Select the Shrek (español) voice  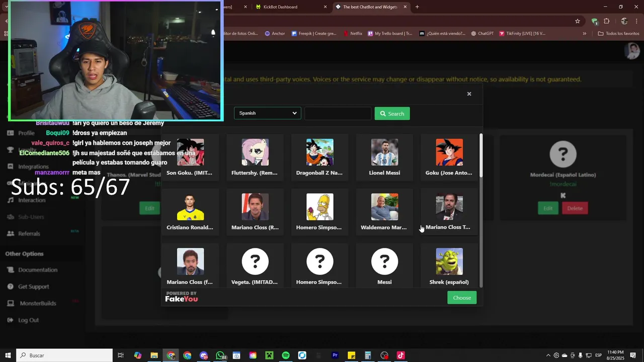pos(449,266)
